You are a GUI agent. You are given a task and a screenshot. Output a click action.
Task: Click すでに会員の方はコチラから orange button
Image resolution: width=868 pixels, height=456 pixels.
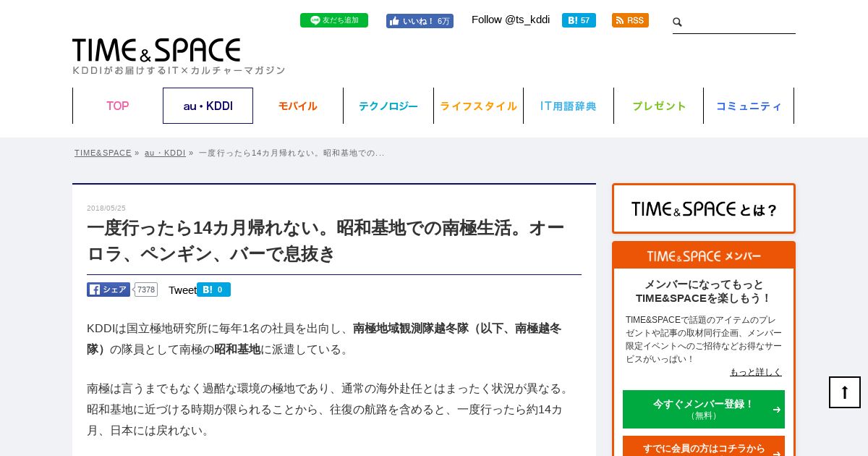(704, 447)
